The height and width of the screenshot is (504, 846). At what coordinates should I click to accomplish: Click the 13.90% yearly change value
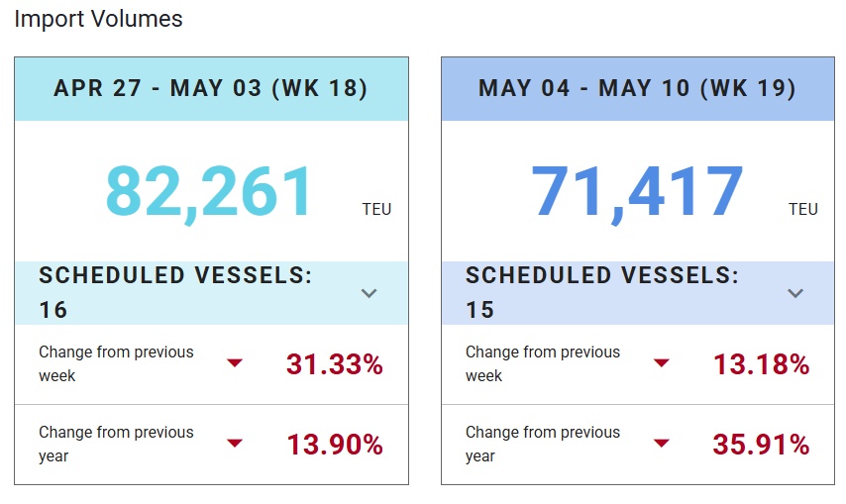(335, 445)
